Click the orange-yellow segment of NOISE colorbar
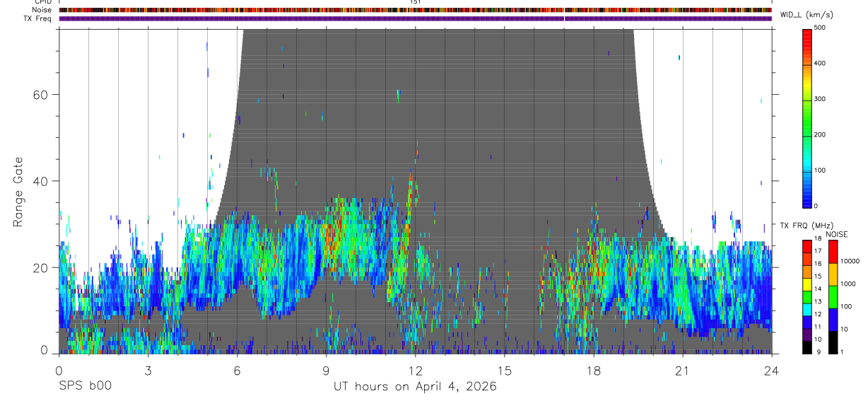Screen dimensions: 868x401 pyautogui.click(x=832, y=274)
